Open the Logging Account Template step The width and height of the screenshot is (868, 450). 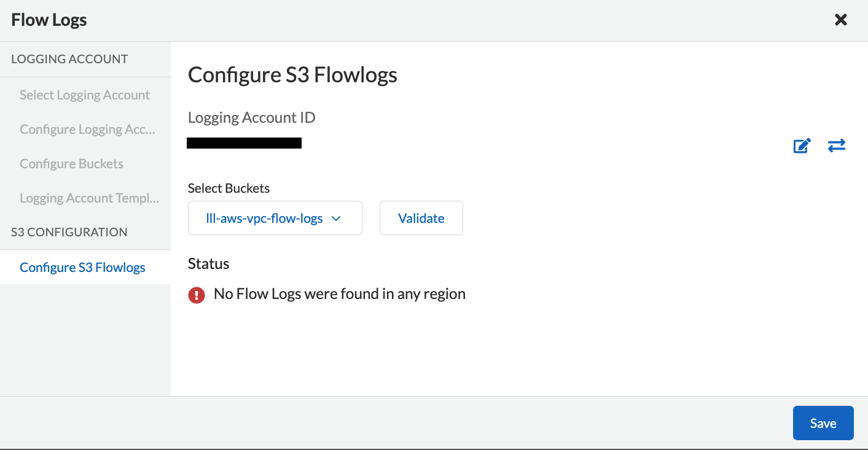pyautogui.click(x=89, y=198)
